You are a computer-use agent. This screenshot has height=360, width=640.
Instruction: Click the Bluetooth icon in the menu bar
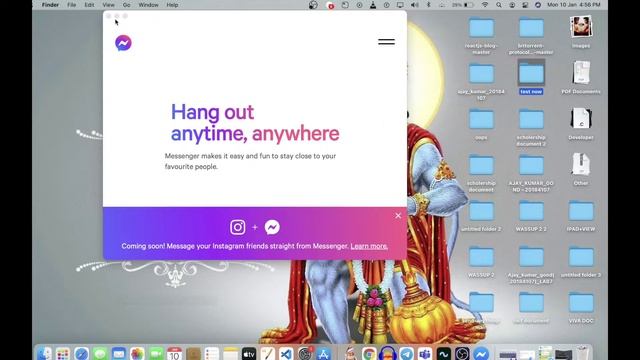(428, 5)
